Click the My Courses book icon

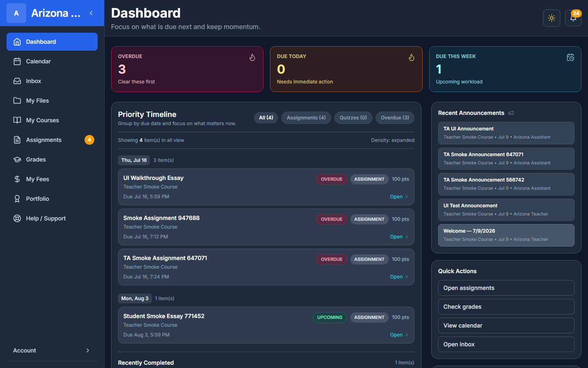pos(17,120)
